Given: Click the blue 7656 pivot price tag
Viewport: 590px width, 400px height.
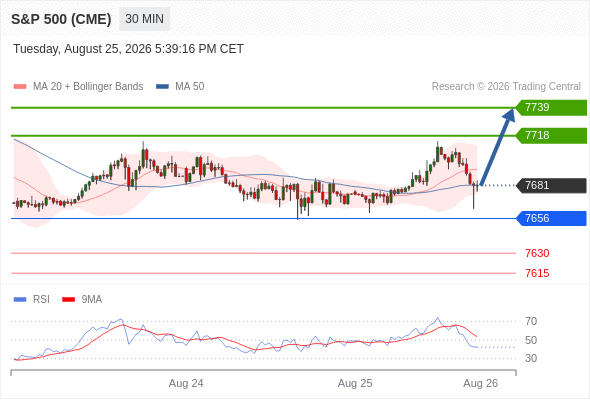Looking at the screenshot, I should tap(551, 218).
